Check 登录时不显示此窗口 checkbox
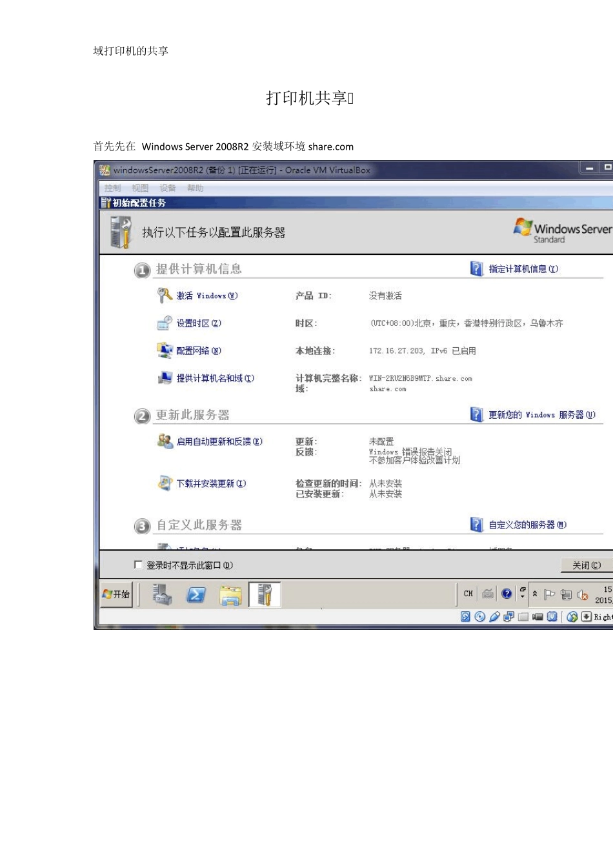Screen dimensions: 613x868 [x=138, y=565]
